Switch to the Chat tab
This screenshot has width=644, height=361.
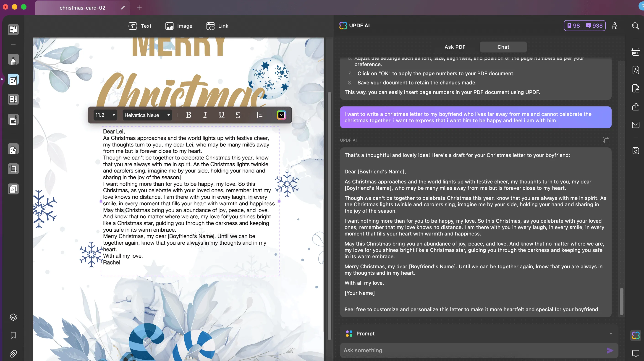coord(503,47)
